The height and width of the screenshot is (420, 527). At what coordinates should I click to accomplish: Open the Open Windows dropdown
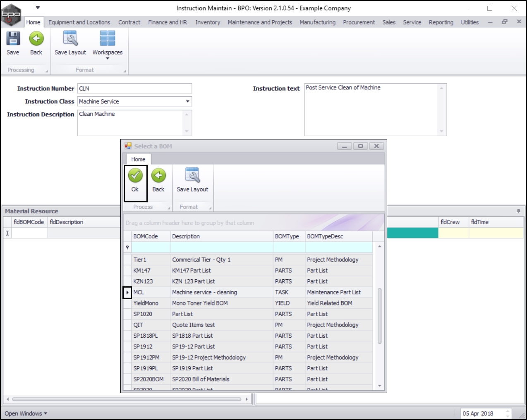pos(26,413)
